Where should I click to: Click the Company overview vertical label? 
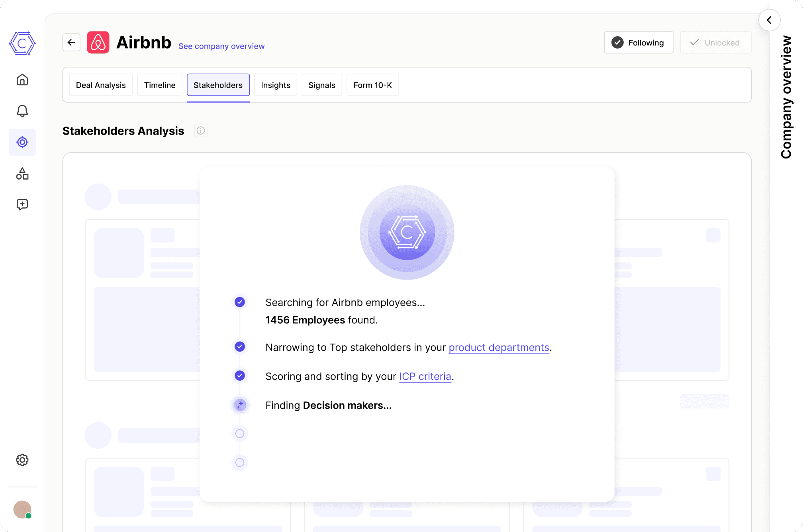pos(786,97)
